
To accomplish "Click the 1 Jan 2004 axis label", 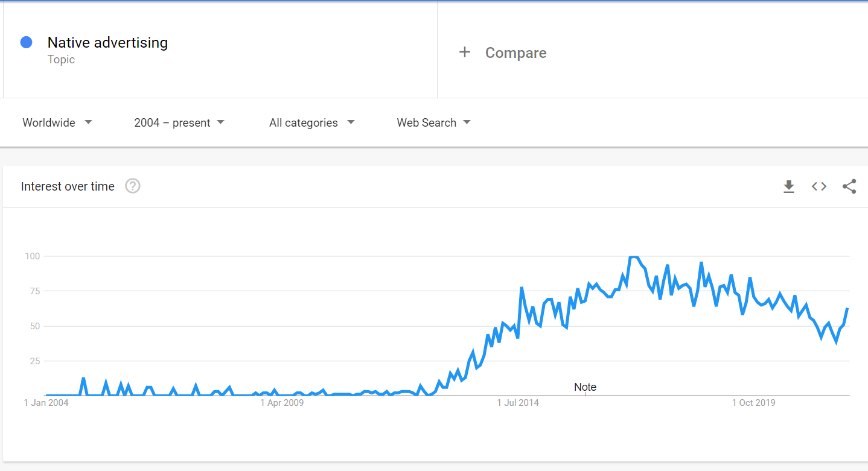I will pos(46,403).
